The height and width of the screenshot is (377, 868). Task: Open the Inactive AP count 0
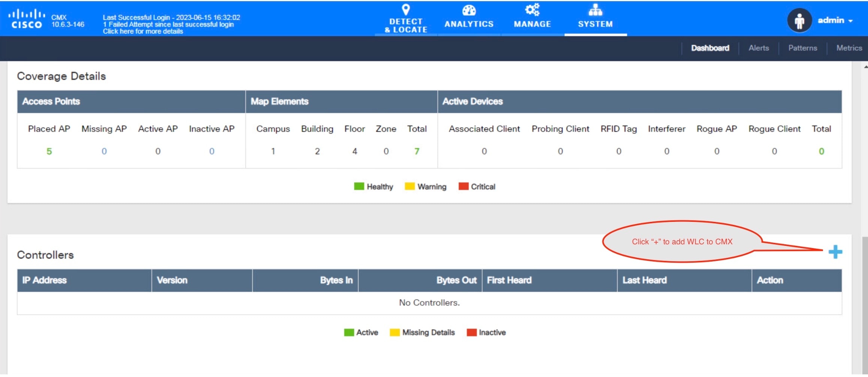click(212, 151)
